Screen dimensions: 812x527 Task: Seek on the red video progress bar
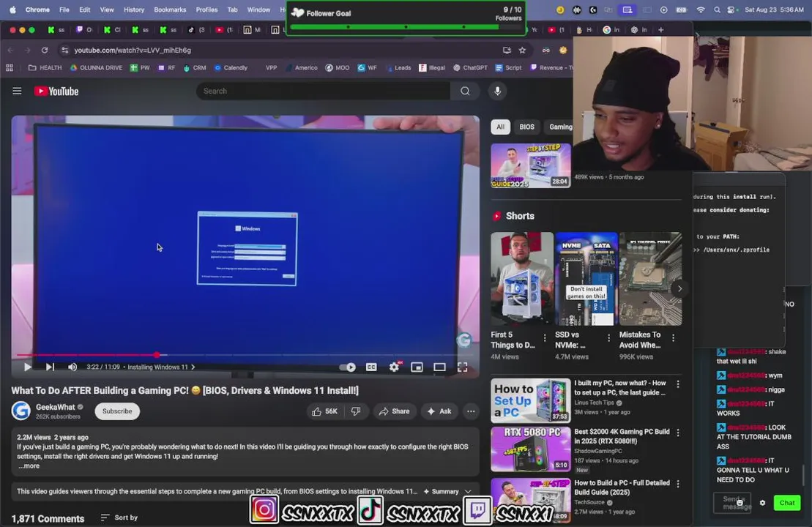(245, 355)
